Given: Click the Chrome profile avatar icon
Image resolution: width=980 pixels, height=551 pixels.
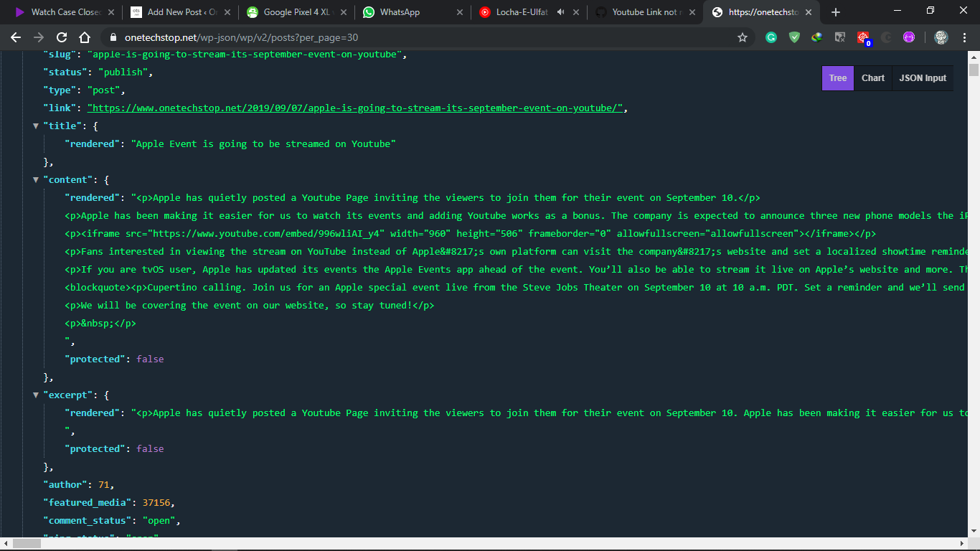Looking at the screenshot, I should pyautogui.click(x=941, y=37).
